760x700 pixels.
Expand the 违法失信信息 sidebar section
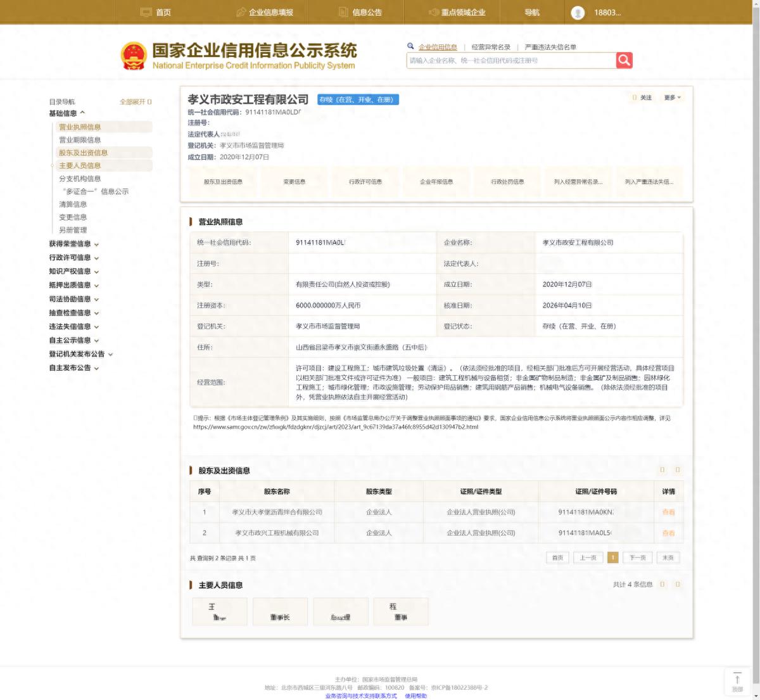click(73, 326)
